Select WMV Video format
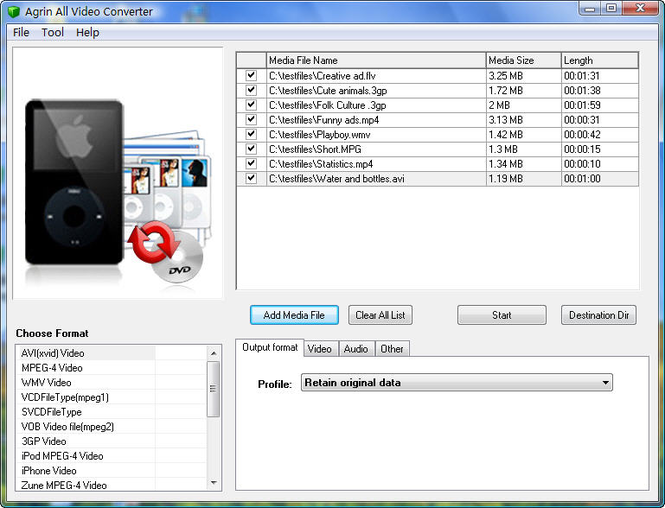 (x=111, y=382)
